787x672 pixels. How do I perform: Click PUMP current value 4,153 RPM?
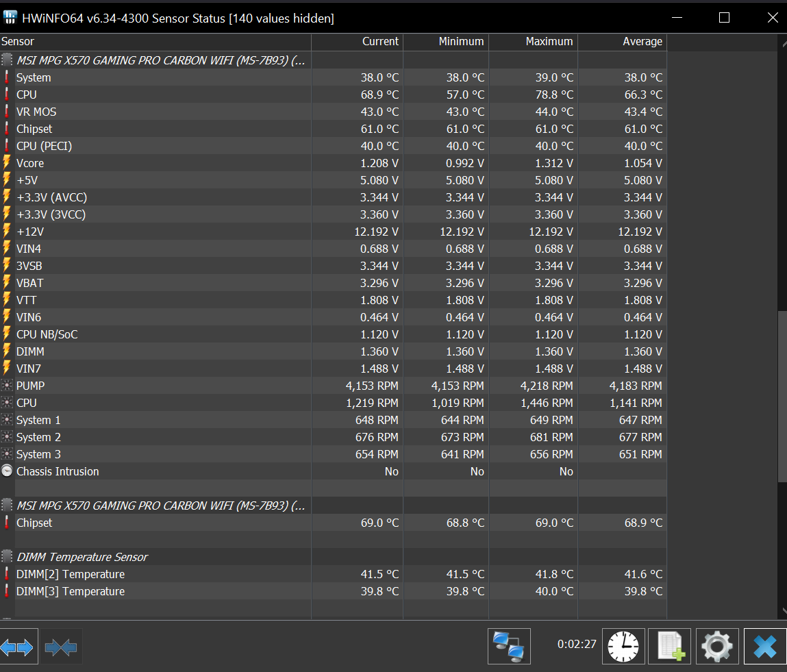[372, 386]
